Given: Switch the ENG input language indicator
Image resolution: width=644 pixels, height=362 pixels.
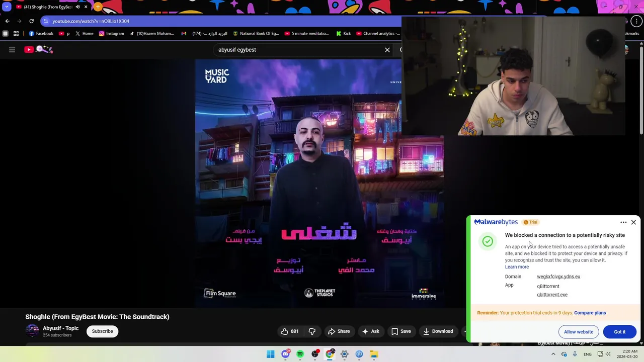Looking at the screenshot, I should click(x=587, y=354).
